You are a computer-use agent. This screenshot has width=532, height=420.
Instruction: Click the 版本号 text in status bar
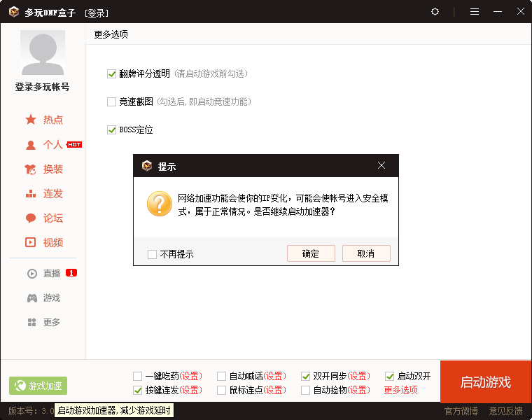(x=31, y=411)
